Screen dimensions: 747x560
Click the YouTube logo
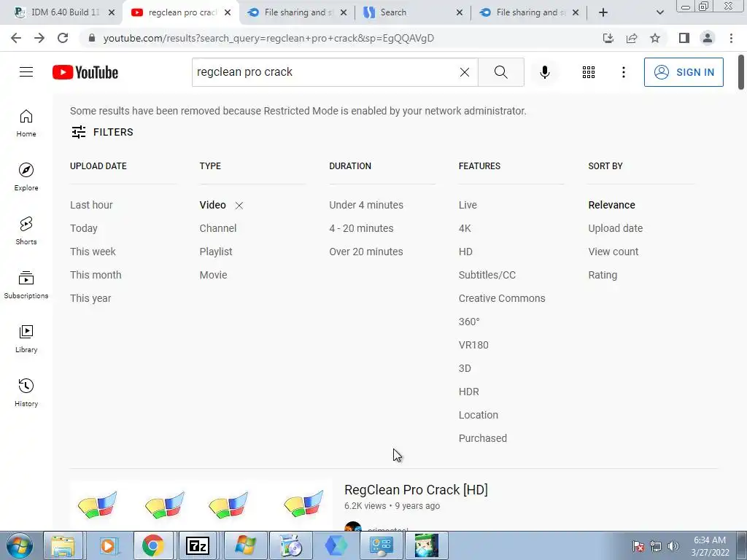coord(85,72)
